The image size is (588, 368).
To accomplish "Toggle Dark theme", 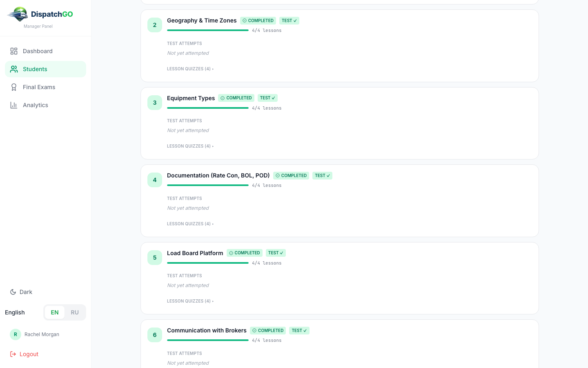I will pyautogui.click(x=21, y=292).
